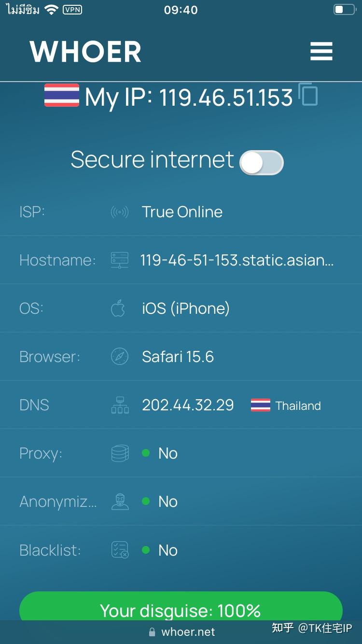Tap the Proxy database icon

click(120, 453)
